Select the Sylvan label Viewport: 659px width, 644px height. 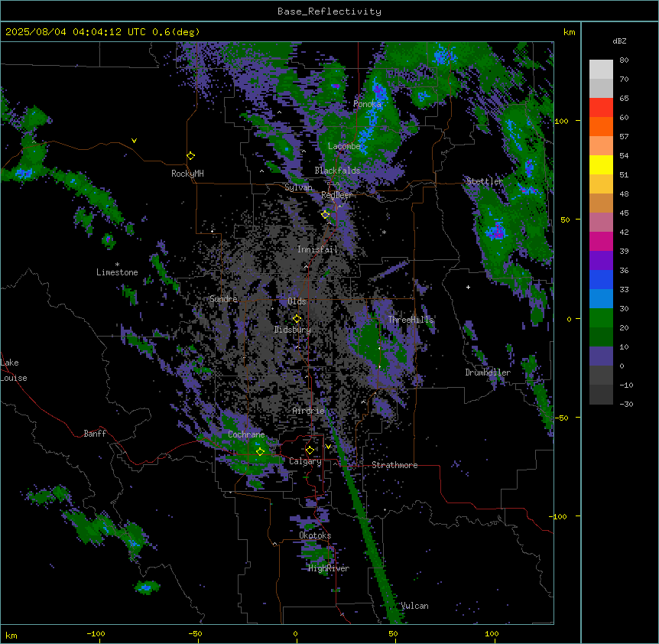[x=298, y=187]
